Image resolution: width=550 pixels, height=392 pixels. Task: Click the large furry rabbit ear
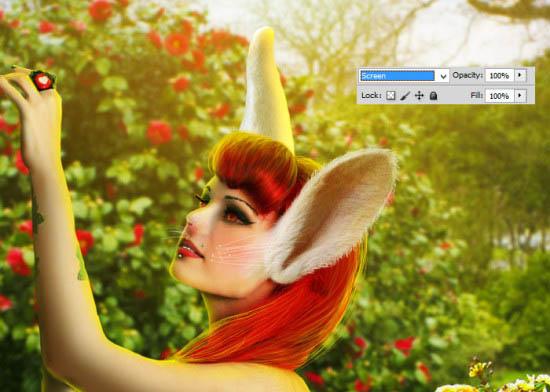pos(333,215)
